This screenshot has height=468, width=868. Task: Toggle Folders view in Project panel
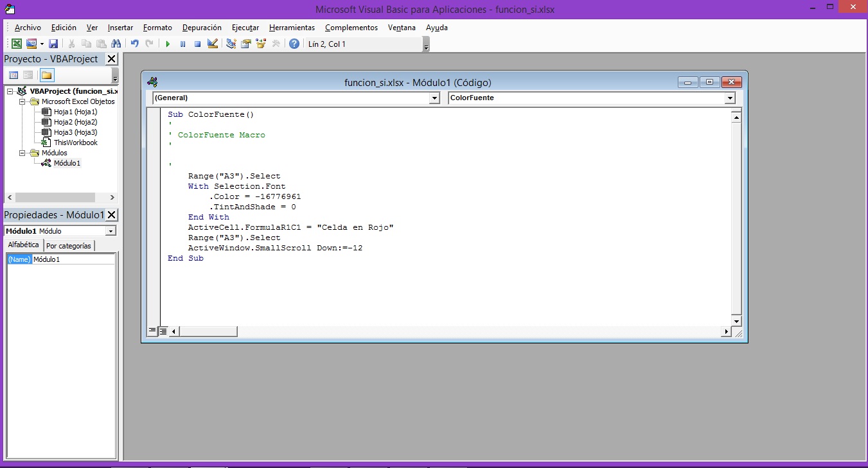(x=47, y=75)
